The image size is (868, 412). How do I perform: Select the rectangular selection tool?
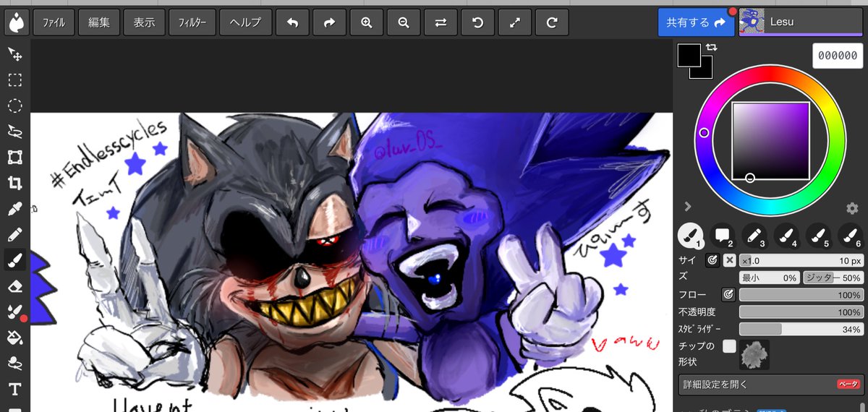pyautogui.click(x=14, y=80)
